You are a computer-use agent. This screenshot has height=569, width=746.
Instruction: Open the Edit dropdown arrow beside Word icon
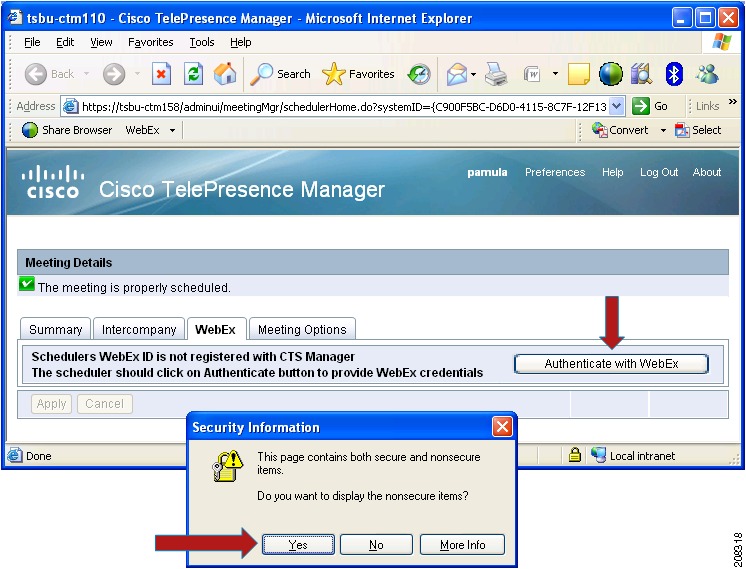(x=555, y=74)
